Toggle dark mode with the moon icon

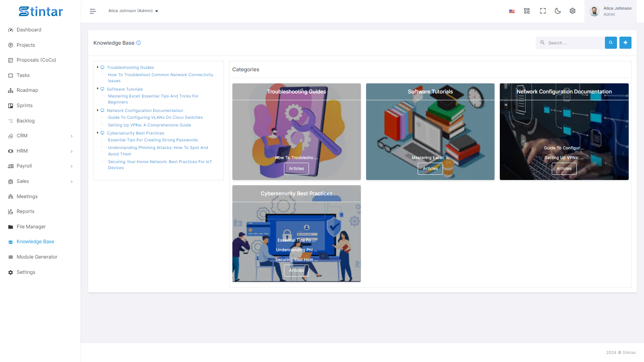pyautogui.click(x=557, y=11)
